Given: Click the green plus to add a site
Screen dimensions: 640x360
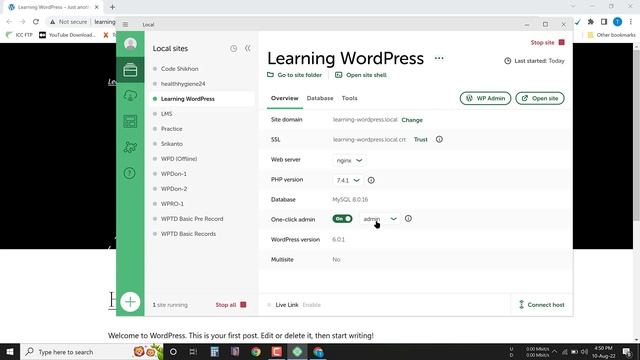Looking at the screenshot, I should (x=130, y=302).
